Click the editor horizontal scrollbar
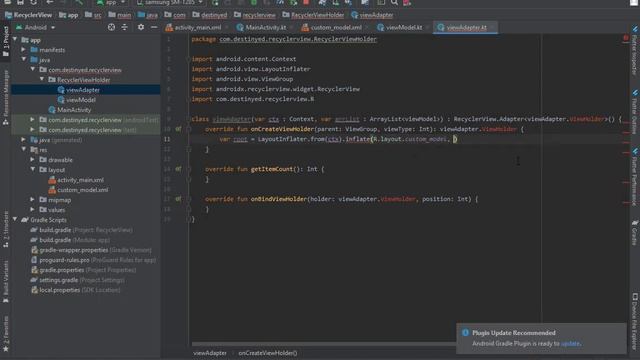 pos(323,344)
